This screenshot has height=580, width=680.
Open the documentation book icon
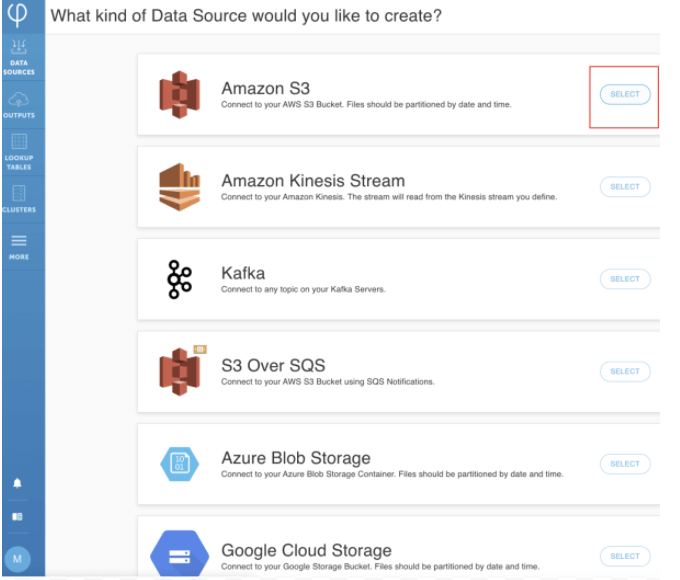(x=17, y=516)
